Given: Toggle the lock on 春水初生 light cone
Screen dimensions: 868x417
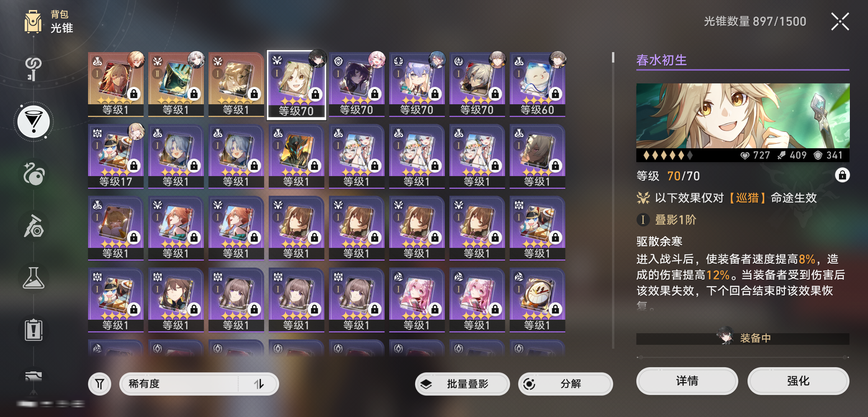Looking at the screenshot, I should [842, 175].
